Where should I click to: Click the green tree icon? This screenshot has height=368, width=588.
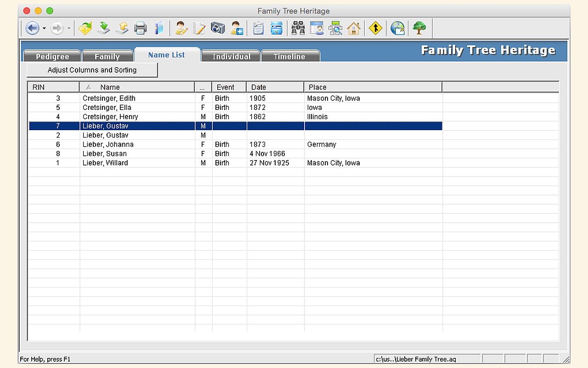419,29
